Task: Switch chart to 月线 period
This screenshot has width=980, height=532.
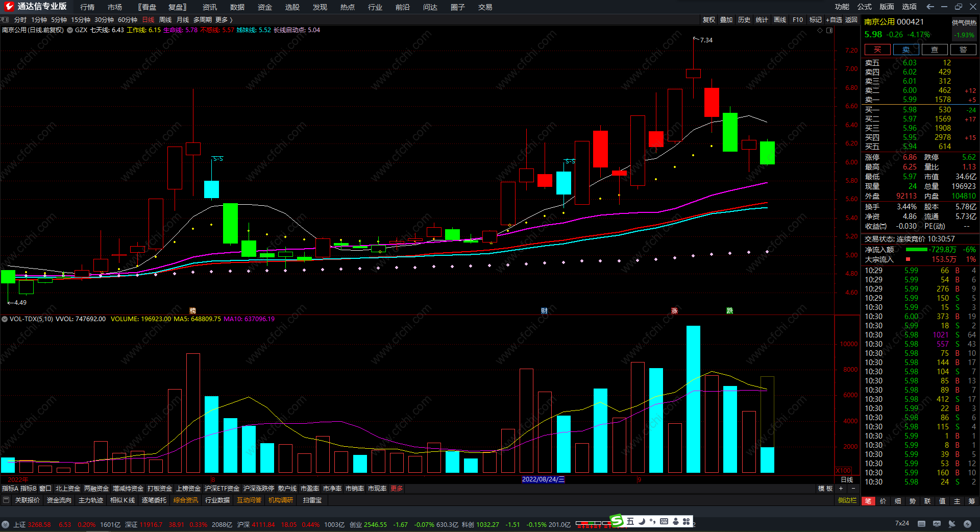Action: click(183, 20)
